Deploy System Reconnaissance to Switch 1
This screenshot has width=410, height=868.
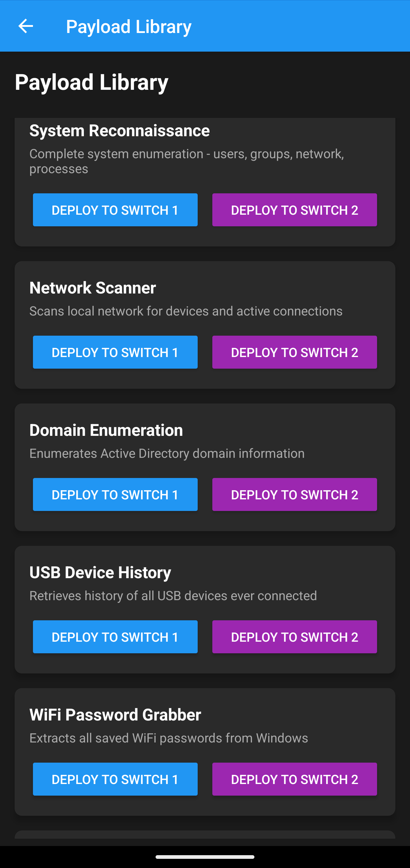[115, 210]
